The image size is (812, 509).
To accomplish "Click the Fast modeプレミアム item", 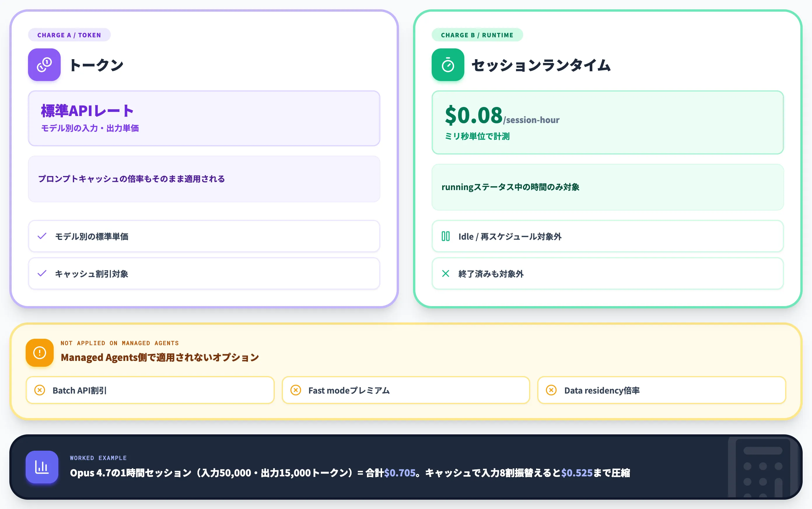I will coord(406,390).
